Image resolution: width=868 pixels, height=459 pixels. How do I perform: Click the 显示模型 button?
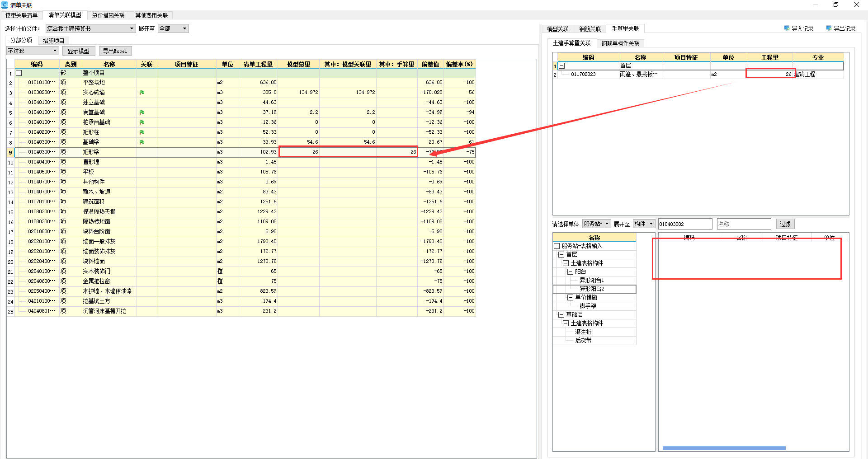pyautogui.click(x=79, y=51)
